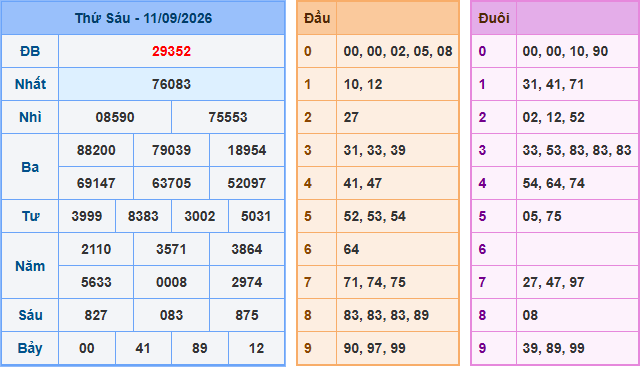The width and height of the screenshot is (641, 367).
Task: Select Đầu row 4 values '41, 47'
Action: (x=363, y=183)
